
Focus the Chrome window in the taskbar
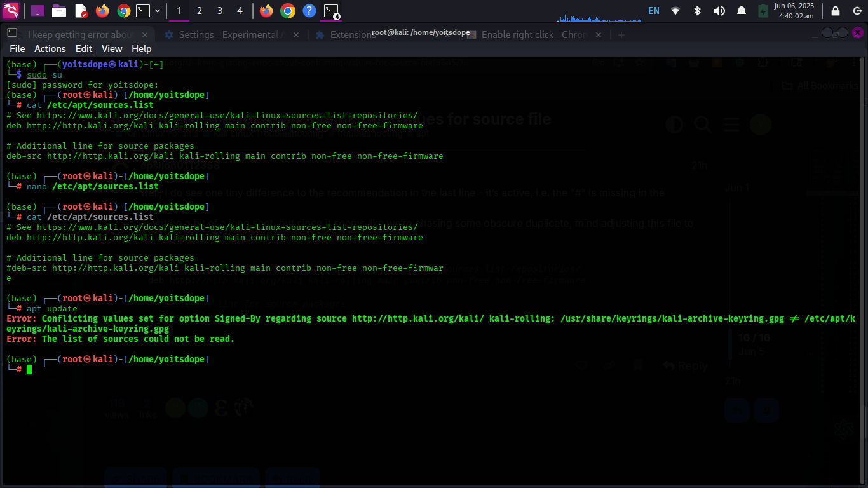288,10
